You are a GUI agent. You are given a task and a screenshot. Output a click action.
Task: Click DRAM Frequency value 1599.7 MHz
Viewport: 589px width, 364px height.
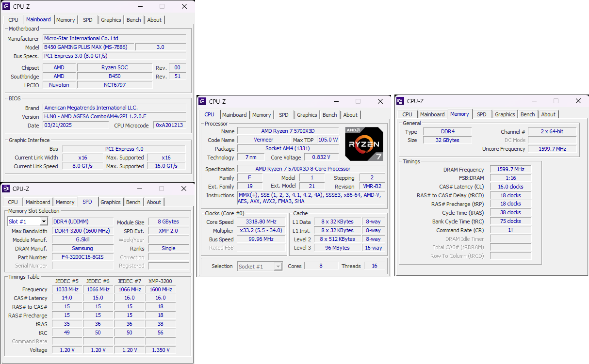tap(510, 169)
